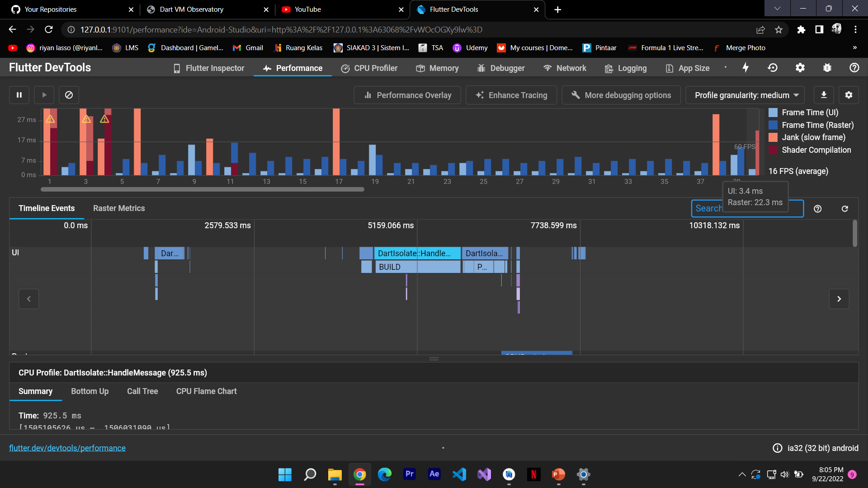
Task: Click the frames chart horizontal scrollbar
Action: pos(202,189)
